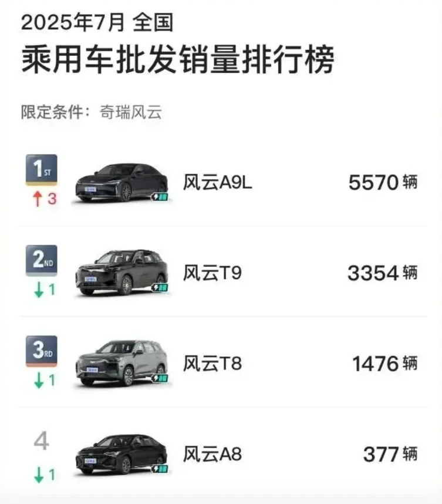This screenshot has width=442, height=504.
Task: Open the 风云T8 model name link
Action: (x=212, y=364)
